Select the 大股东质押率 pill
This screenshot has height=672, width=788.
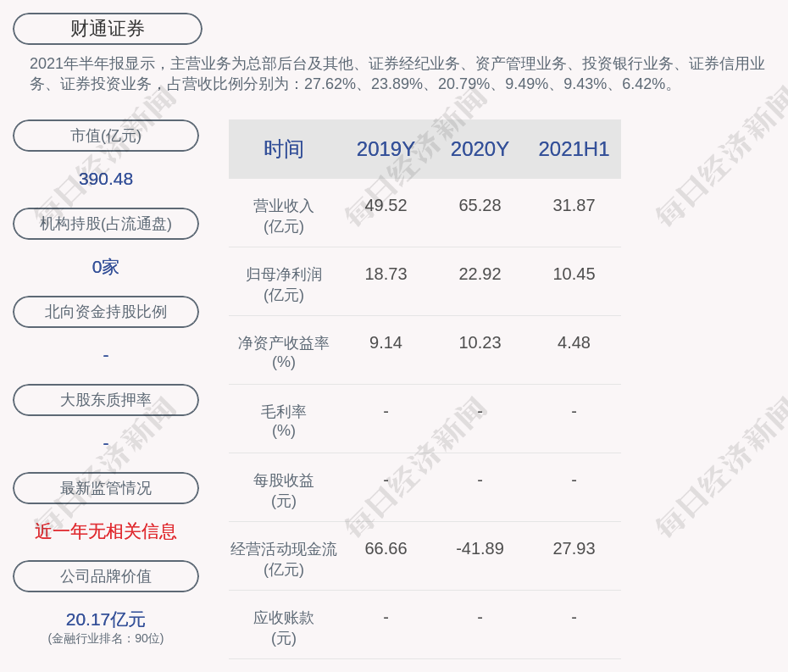point(106,400)
